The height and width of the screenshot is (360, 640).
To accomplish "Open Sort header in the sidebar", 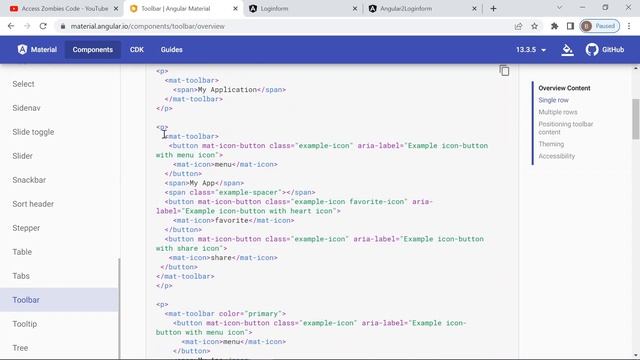I will [33, 204].
